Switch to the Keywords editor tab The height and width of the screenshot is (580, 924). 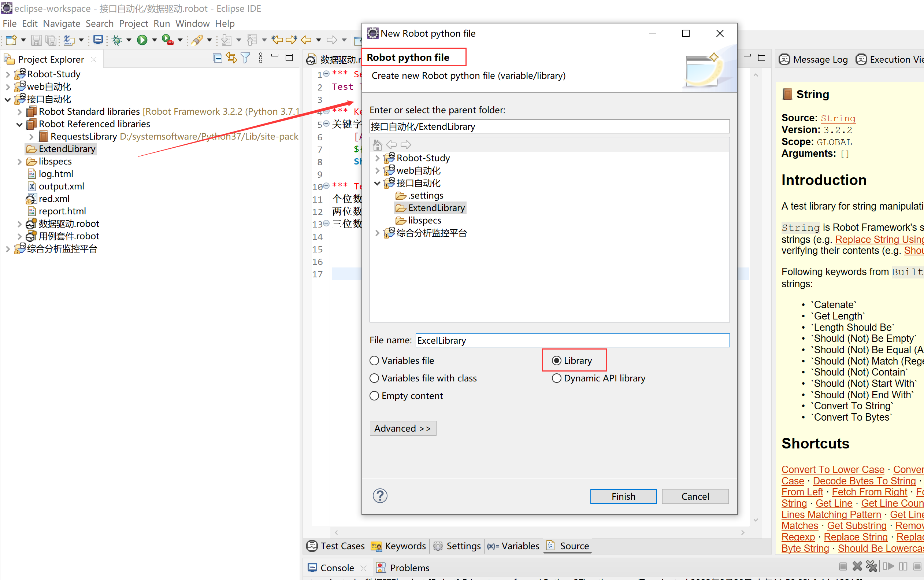click(399, 546)
